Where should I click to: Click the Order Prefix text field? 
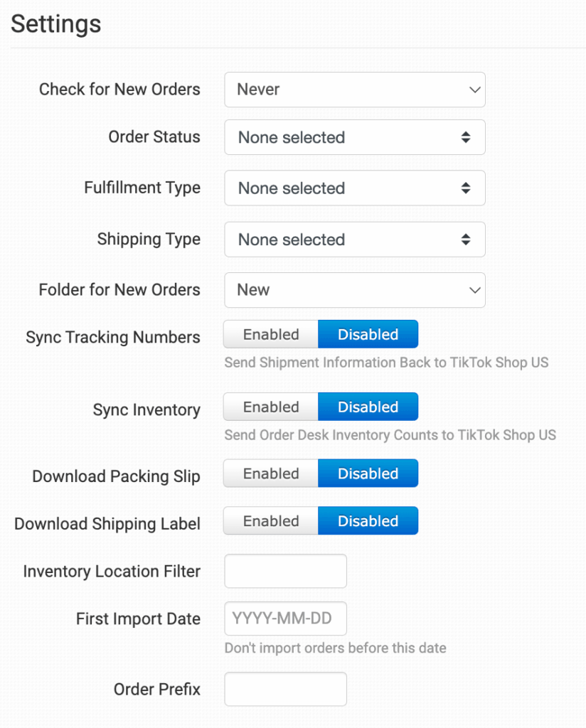[x=285, y=689]
